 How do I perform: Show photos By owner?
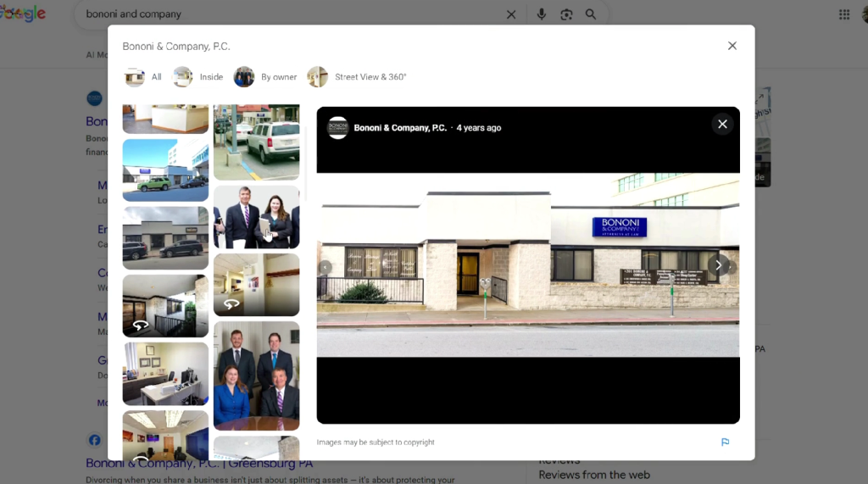pyautogui.click(x=265, y=77)
